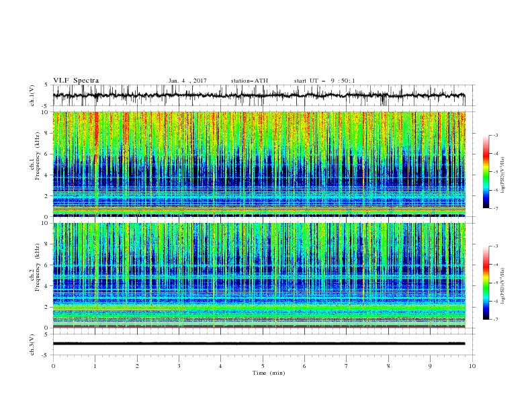This screenshot has height=411, width=532.
Task: Click the ch.1 spectrogram panel
Action: click(x=259, y=164)
